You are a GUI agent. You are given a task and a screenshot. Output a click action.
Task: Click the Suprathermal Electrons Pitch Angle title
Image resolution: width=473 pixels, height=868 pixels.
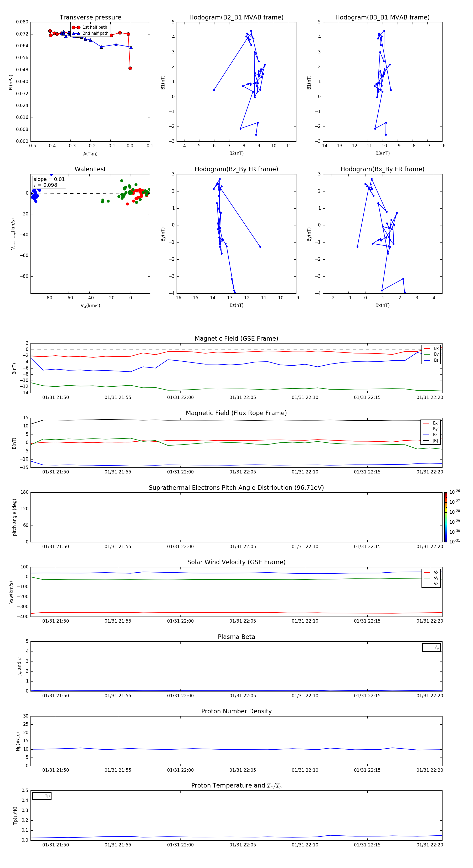pos(236,488)
